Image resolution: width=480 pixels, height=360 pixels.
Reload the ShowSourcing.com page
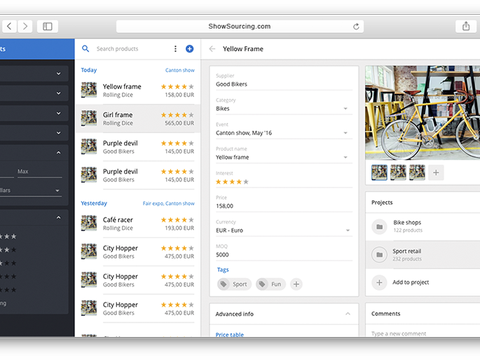[x=356, y=27]
